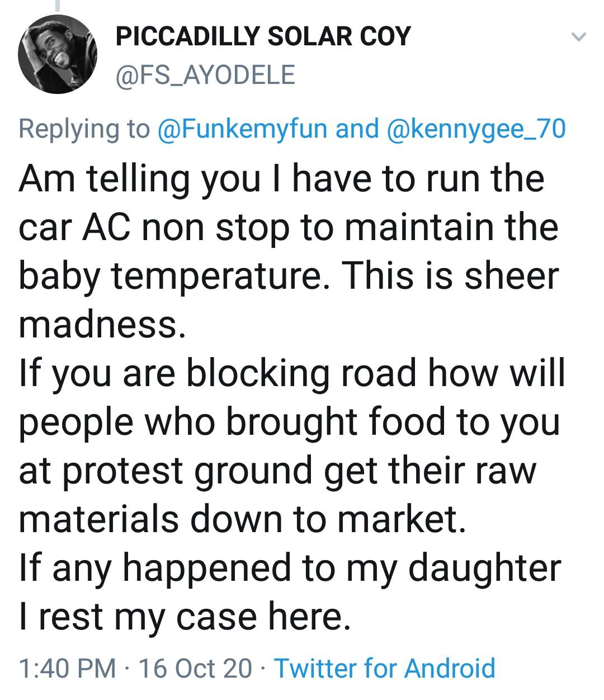View the author's profile picture
This screenshot has height=700, width=604.
[x=58, y=54]
